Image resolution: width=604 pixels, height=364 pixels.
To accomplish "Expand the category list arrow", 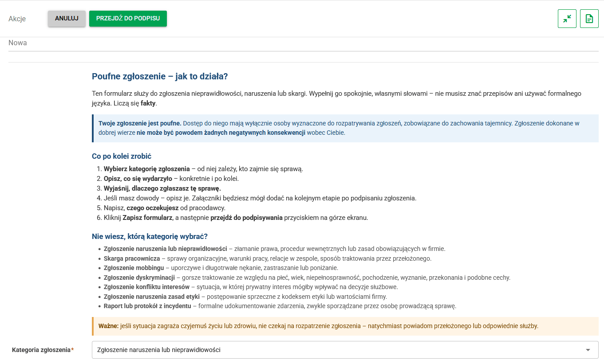I will point(588,350).
